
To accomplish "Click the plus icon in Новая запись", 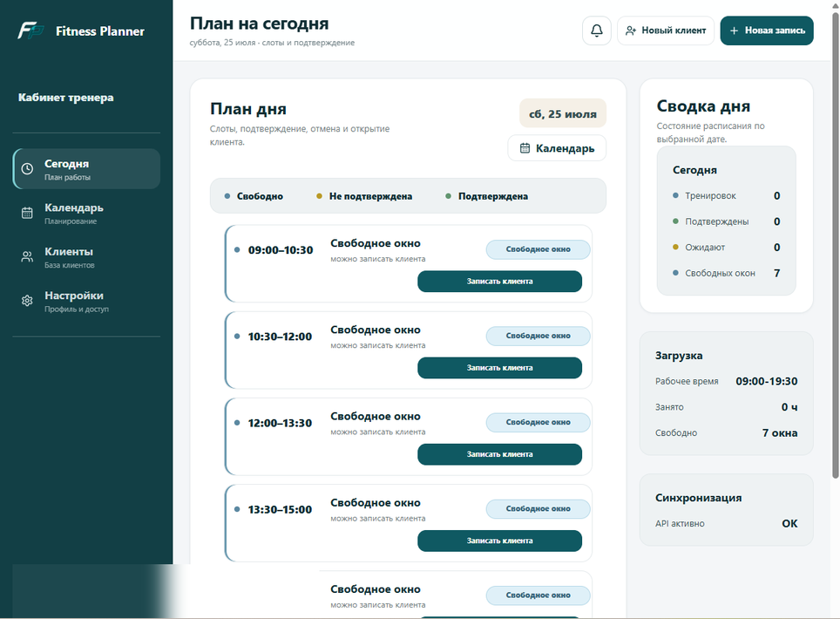I will [x=734, y=31].
